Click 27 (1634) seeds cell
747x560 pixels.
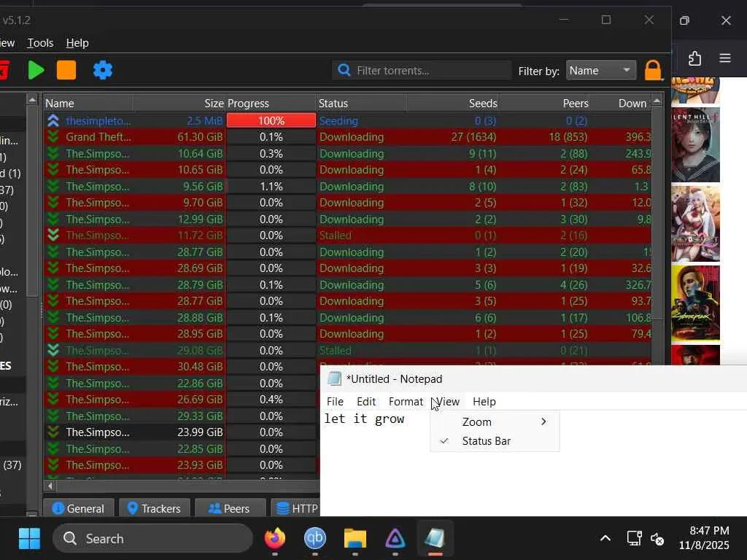pos(473,136)
